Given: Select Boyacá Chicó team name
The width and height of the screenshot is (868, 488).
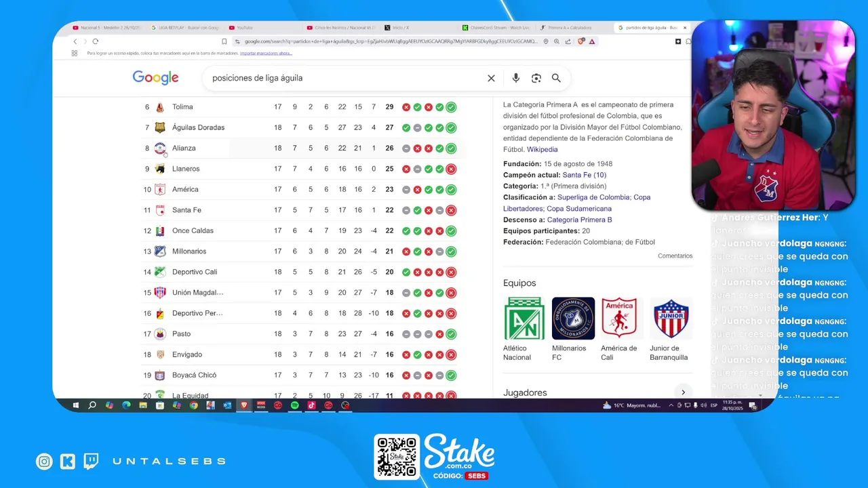Looking at the screenshot, I should [x=194, y=375].
